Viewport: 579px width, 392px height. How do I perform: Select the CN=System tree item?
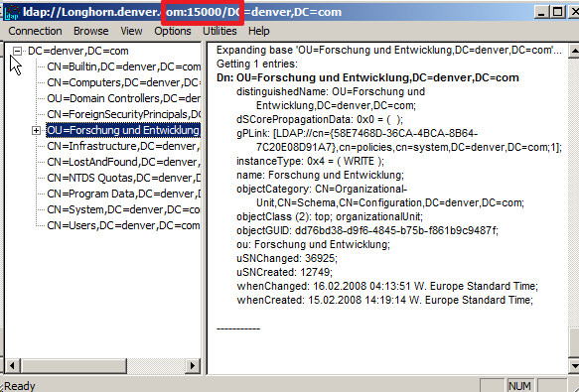coord(124,209)
